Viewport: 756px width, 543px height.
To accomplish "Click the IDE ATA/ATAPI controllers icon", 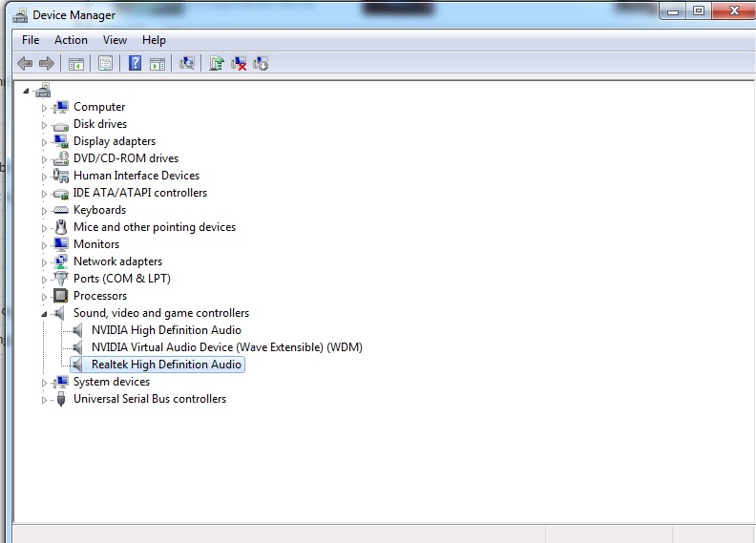I will pyautogui.click(x=61, y=193).
